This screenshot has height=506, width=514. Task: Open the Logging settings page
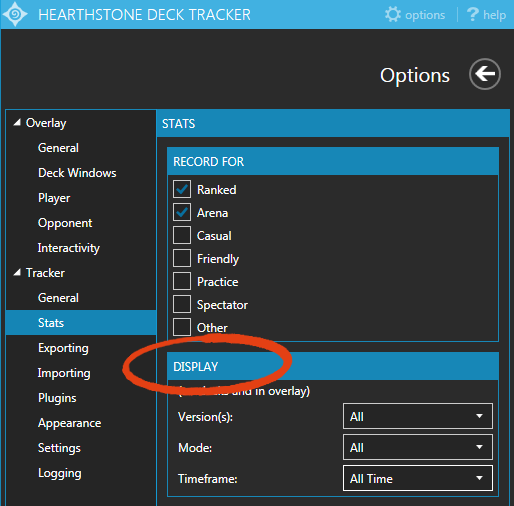click(x=60, y=473)
